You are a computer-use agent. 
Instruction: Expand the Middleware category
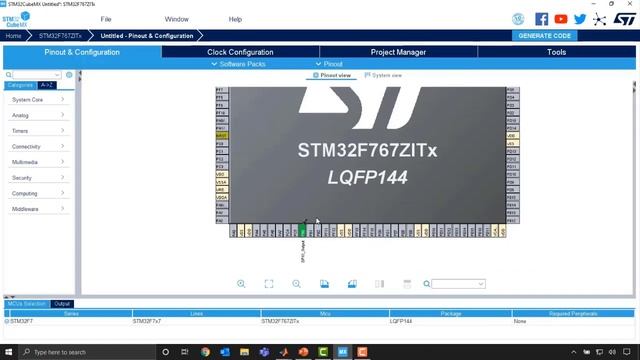click(38, 209)
